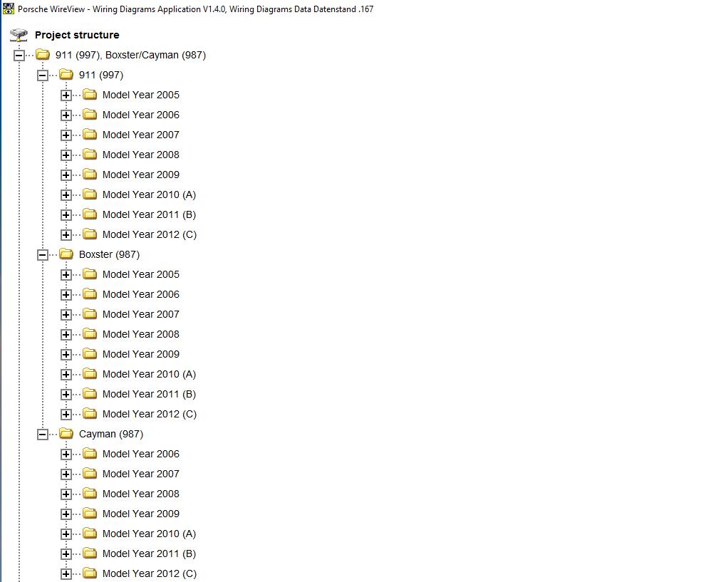Expand Boxster (987) Model Year 2008

(66, 335)
